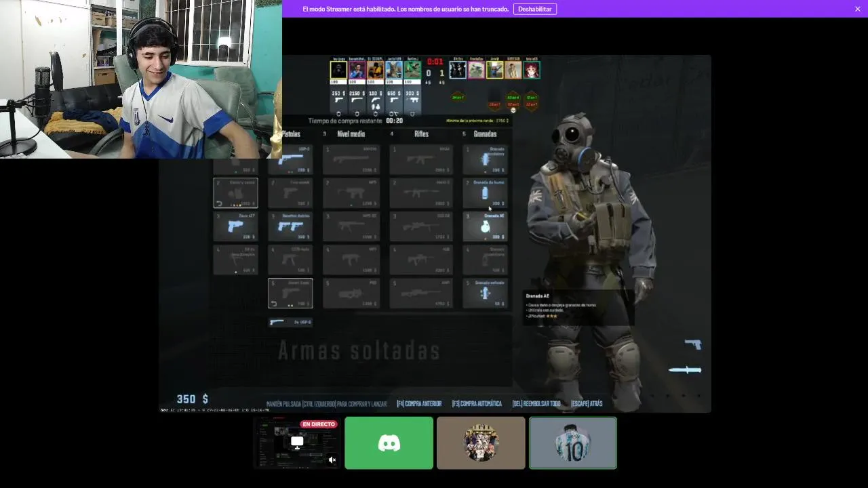Buy the Berettas dobles pistols
Image resolution: width=868 pixels, height=488 pixels.
290,226
